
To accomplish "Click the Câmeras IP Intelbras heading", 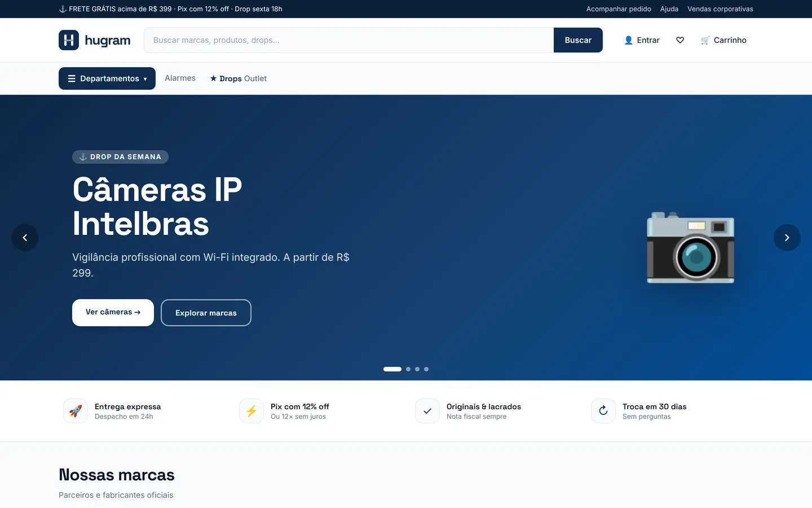I will tap(157, 207).
